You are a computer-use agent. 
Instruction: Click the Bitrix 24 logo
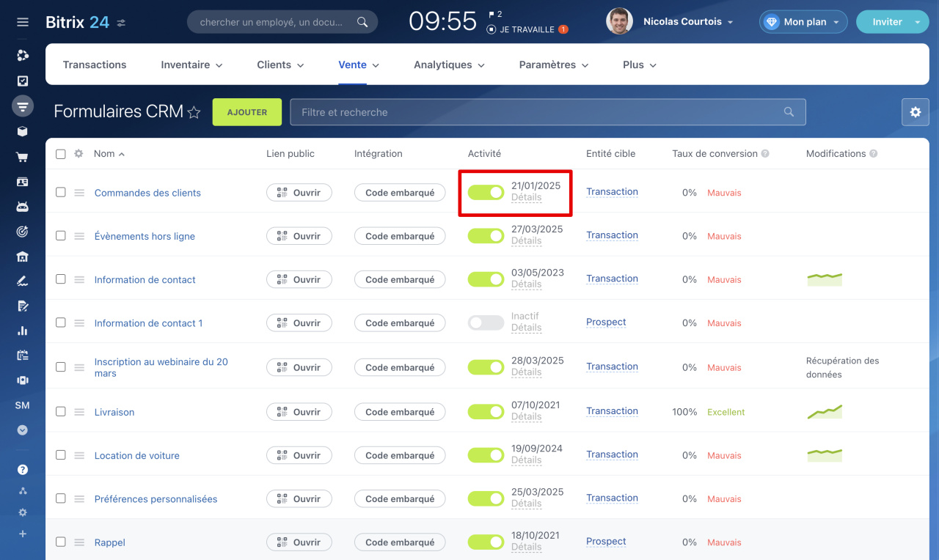tap(77, 22)
